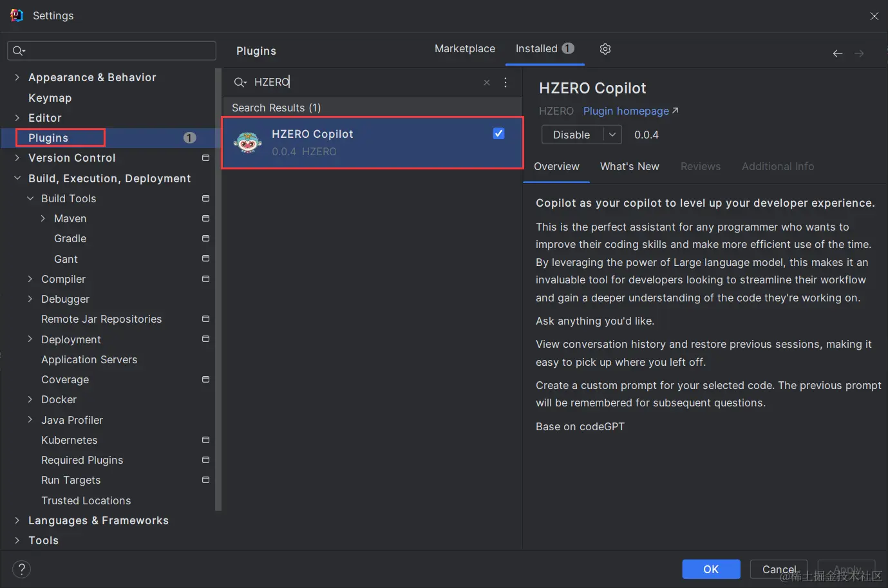Open the help question mark icon
Viewport: 888px width, 588px height.
[x=21, y=569]
